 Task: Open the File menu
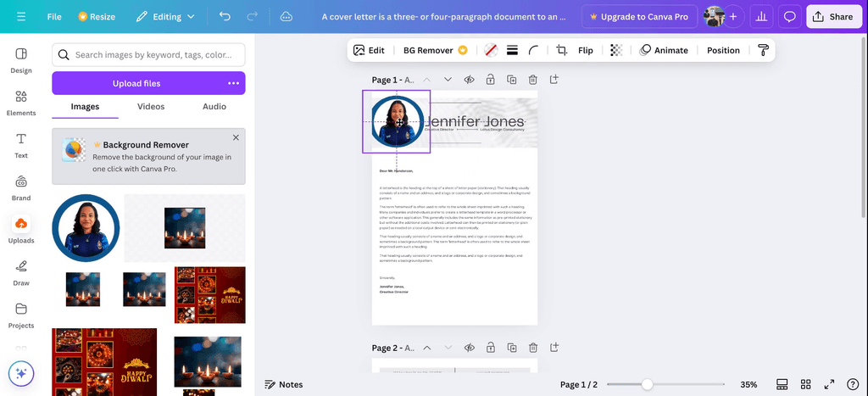[54, 17]
